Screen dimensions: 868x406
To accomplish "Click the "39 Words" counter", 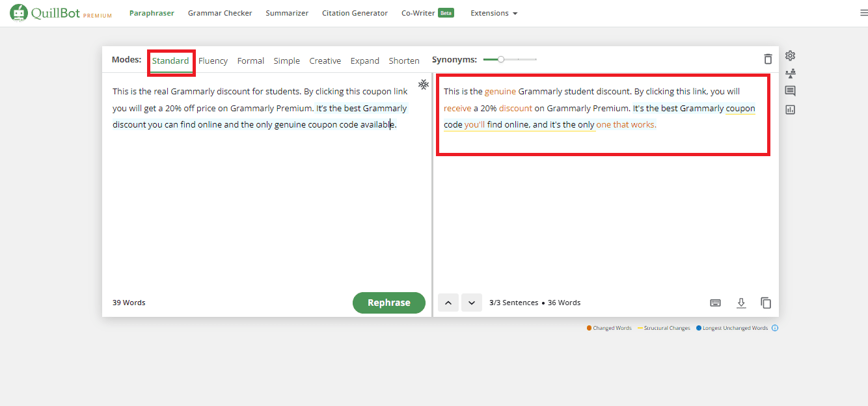I will click(129, 303).
